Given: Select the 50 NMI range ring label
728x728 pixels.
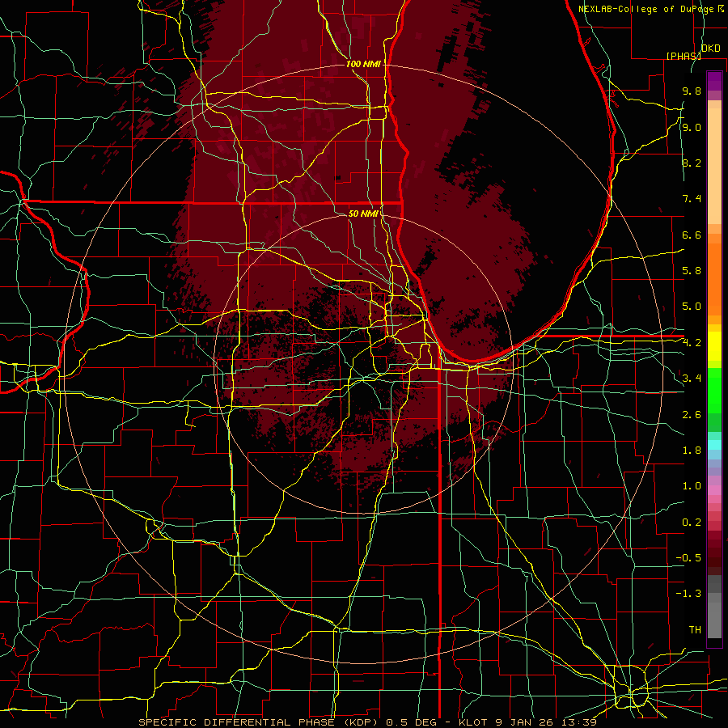Looking at the screenshot, I should [x=363, y=214].
